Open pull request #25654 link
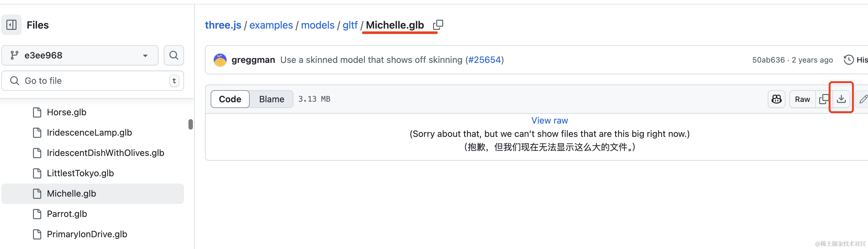 [484, 60]
